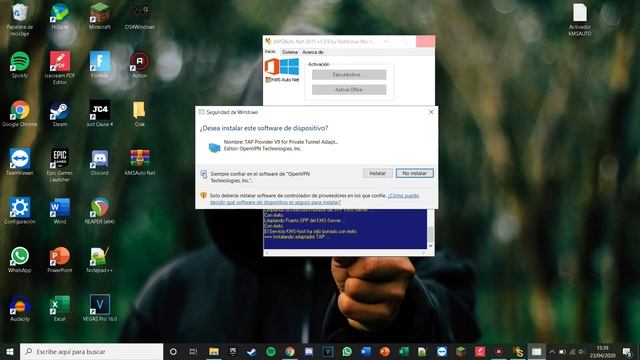This screenshot has height=360, width=640.
Task: Select the Epic Games Launcher desktop shortcut
Action: pyautogui.click(x=60, y=165)
